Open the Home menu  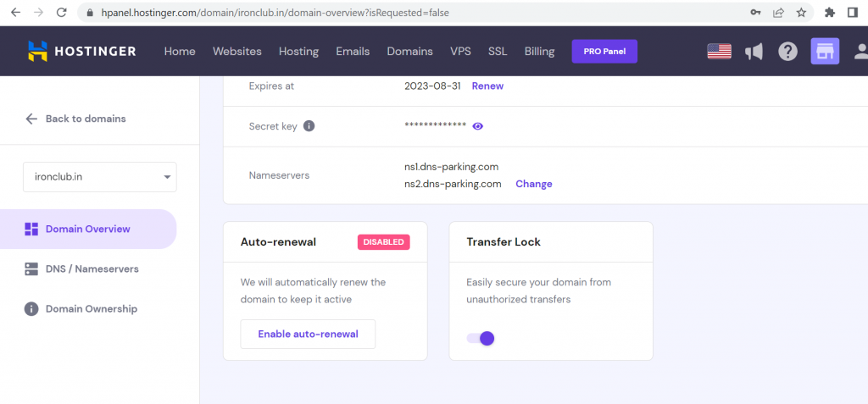pyautogui.click(x=180, y=52)
